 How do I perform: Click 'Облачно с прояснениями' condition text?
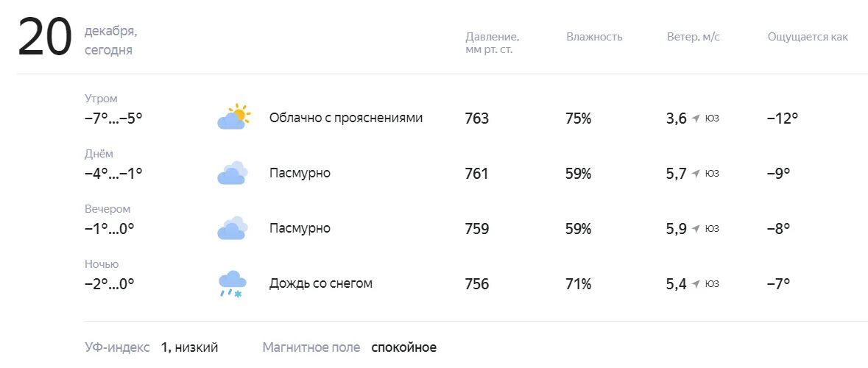point(346,118)
